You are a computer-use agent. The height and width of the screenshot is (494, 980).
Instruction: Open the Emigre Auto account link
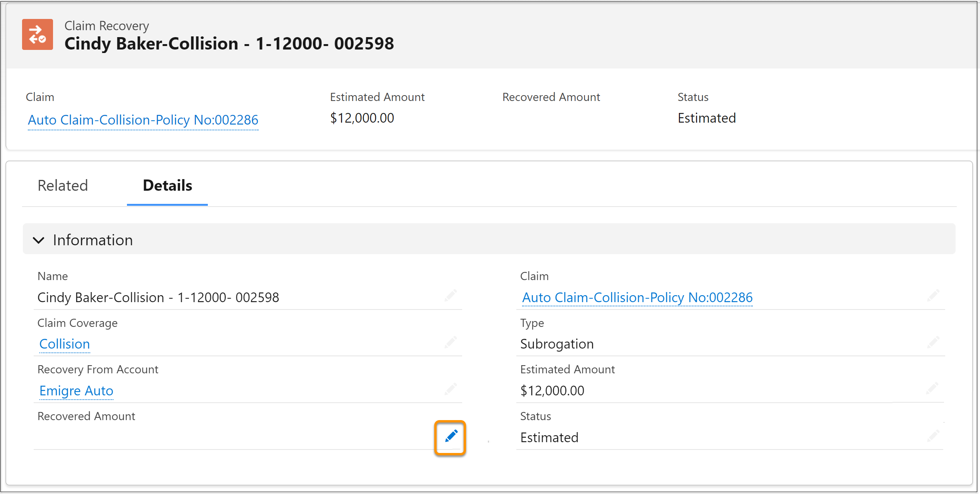[x=76, y=391]
